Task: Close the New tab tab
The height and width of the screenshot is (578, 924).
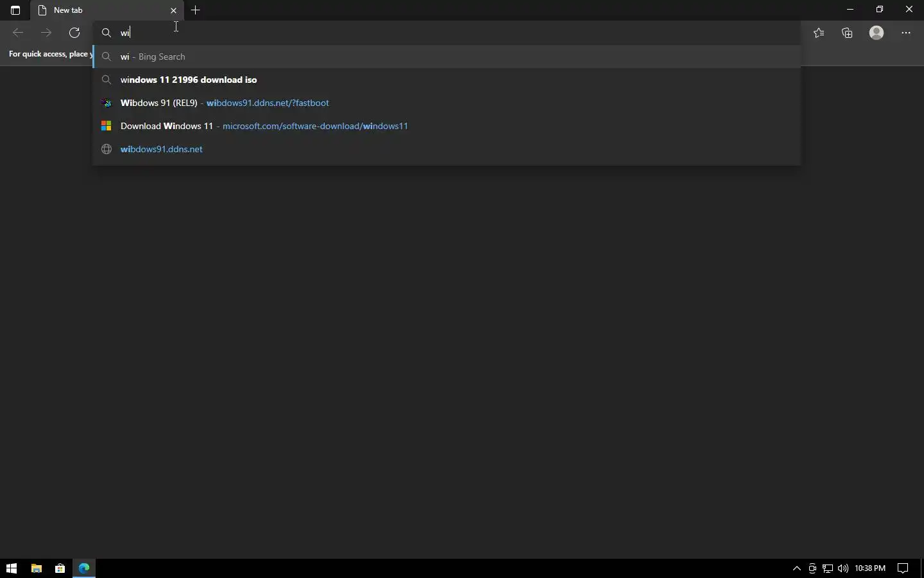Action: point(173,10)
